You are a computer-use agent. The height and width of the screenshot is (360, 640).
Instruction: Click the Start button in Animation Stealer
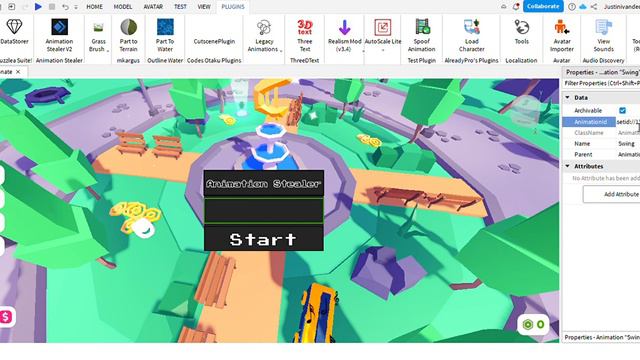click(x=264, y=238)
